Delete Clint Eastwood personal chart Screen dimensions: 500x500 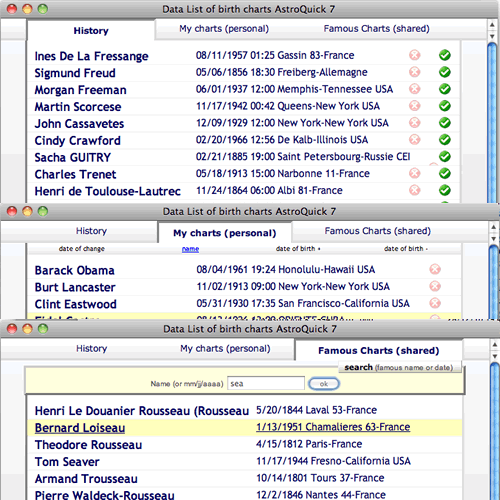[x=435, y=303]
